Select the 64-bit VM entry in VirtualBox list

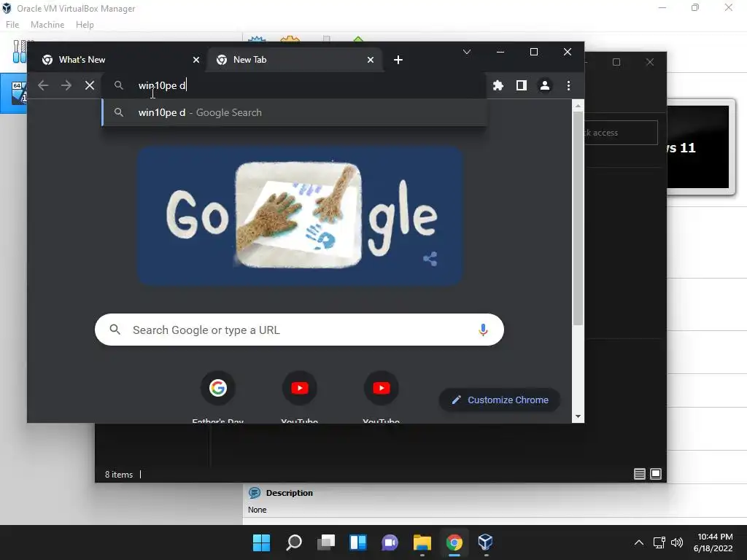point(15,93)
